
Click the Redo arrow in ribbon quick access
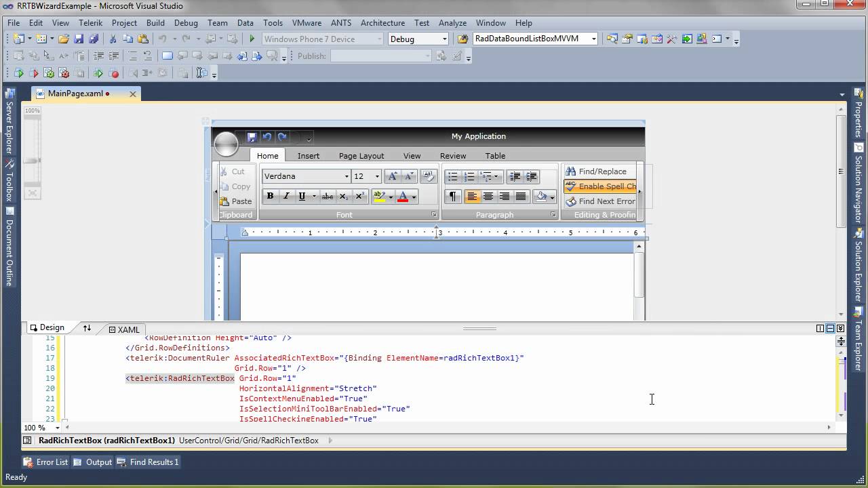(x=283, y=137)
